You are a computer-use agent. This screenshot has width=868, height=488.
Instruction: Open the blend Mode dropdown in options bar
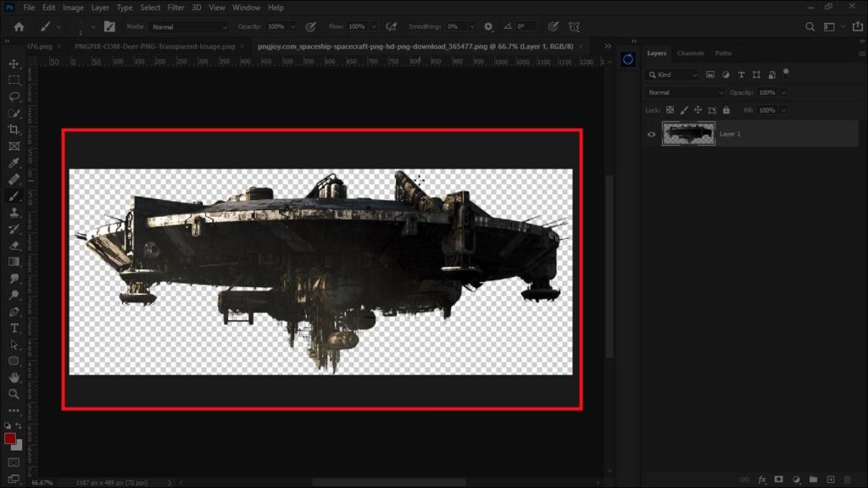pyautogui.click(x=188, y=26)
